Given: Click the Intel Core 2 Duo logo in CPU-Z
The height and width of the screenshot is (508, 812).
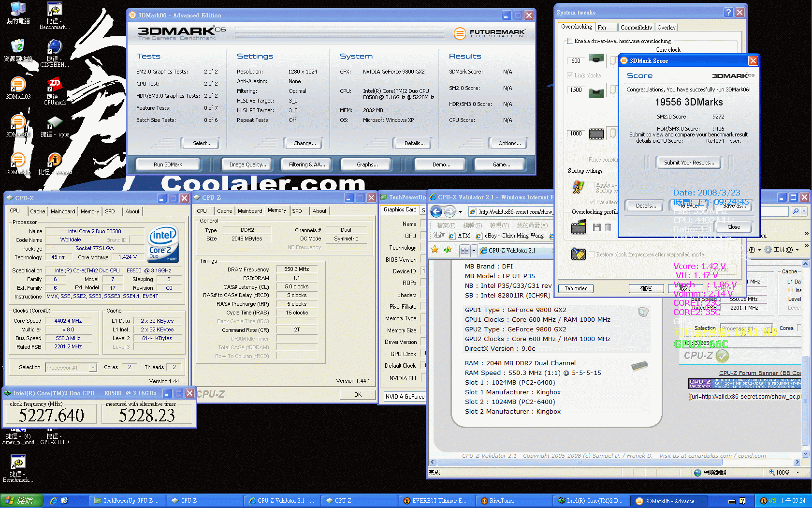Looking at the screenshot, I should click(x=163, y=244).
